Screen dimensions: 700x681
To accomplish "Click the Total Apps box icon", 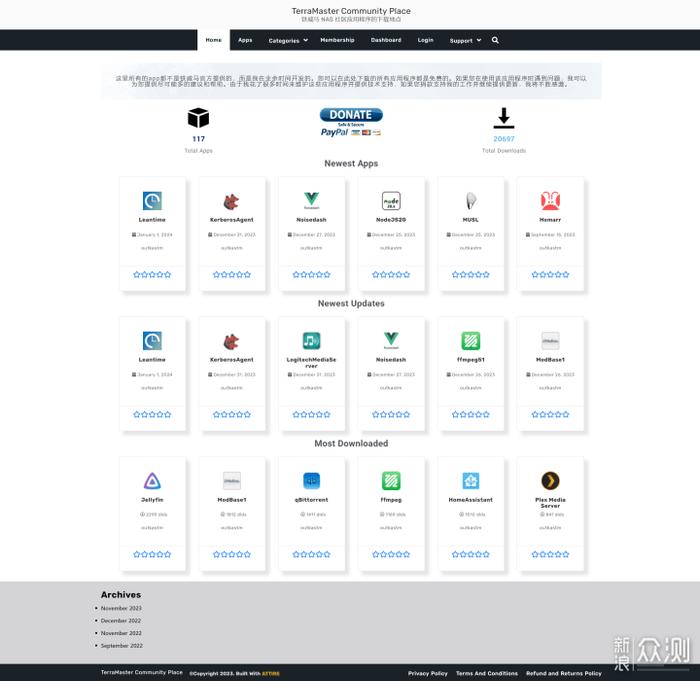I will pyautogui.click(x=199, y=117).
